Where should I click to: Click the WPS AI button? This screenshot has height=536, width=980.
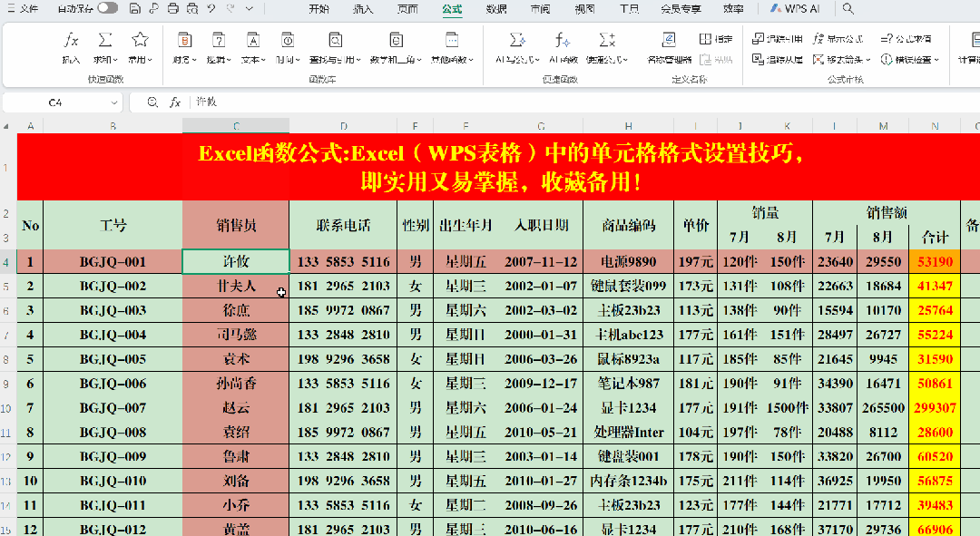coord(795,9)
